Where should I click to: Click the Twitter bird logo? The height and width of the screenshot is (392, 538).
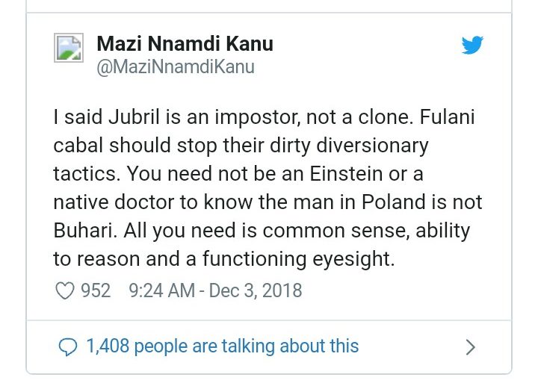click(x=472, y=46)
